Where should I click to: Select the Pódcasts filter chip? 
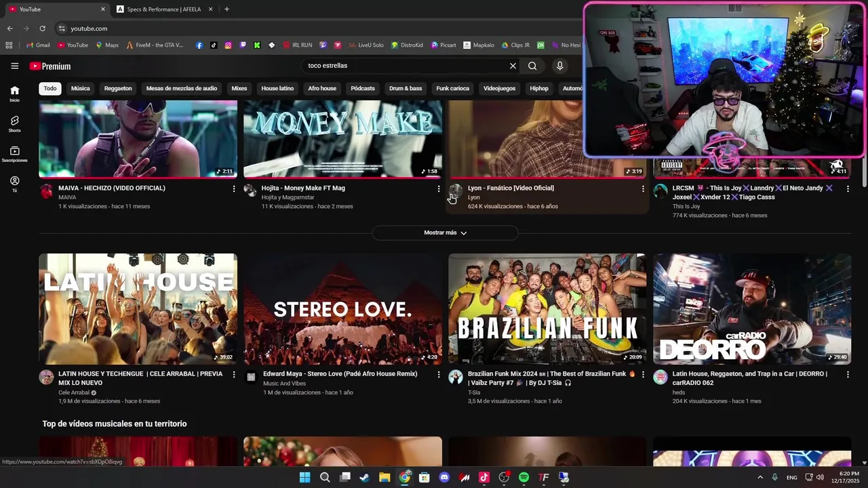click(x=363, y=88)
